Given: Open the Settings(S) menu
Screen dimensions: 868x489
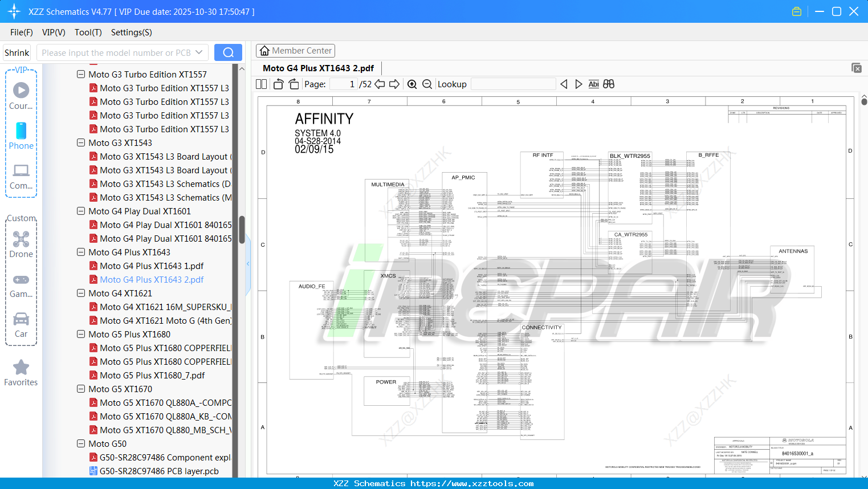Looking at the screenshot, I should [x=132, y=32].
